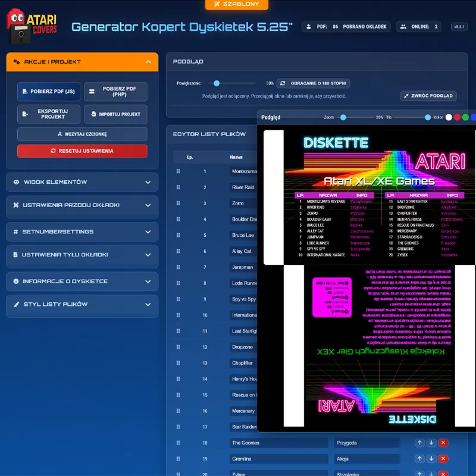Image resolution: width=476 pixels, height=476 pixels.
Task: Click the drag handle of row 14
Action: (178, 379)
